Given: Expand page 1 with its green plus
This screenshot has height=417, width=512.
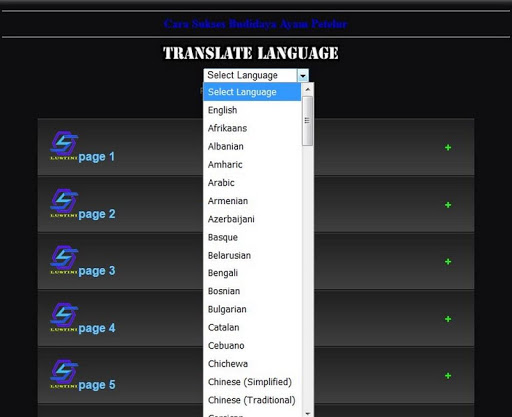Looking at the screenshot, I should pos(448,147).
